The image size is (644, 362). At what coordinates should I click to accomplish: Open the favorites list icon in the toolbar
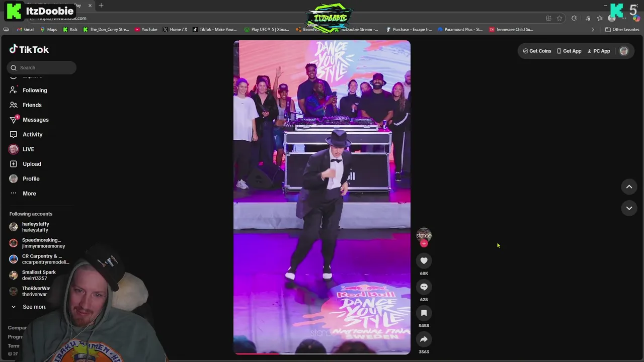(x=600, y=18)
